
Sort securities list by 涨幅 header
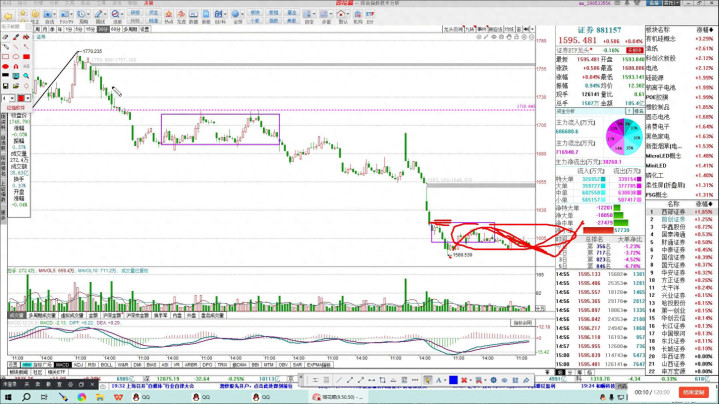[x=705, y=204]
